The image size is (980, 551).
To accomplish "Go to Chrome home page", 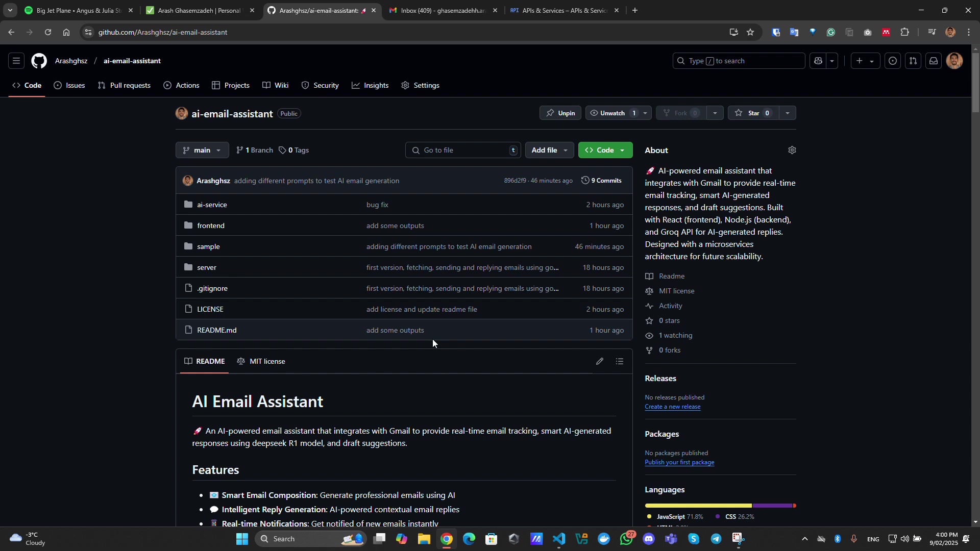I will coord(66,32).
